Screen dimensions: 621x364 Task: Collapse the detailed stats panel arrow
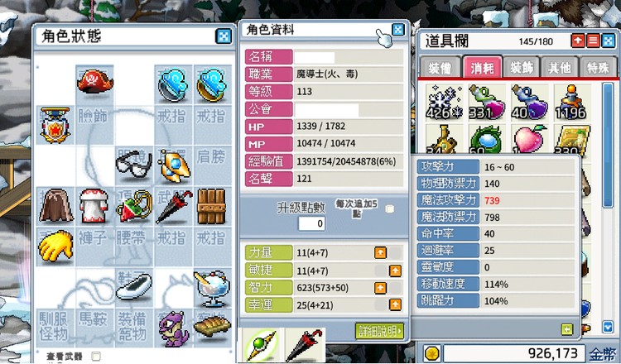(x=566, y=329)
